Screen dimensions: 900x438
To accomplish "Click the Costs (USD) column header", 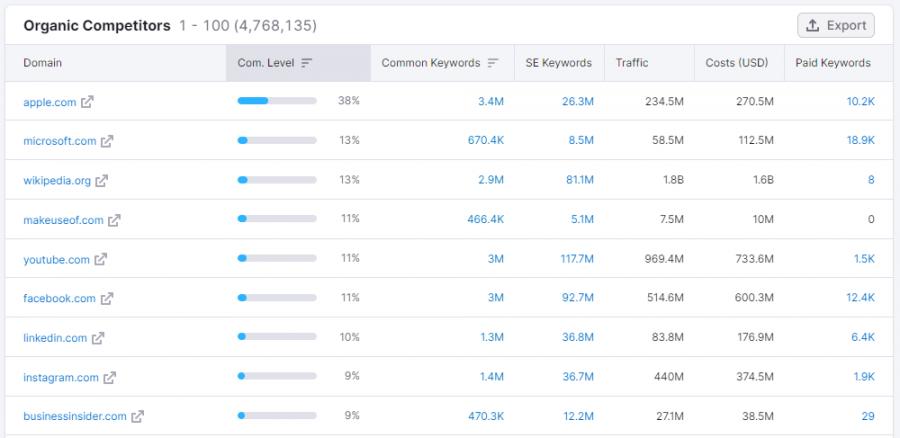I will pos(737,63).
